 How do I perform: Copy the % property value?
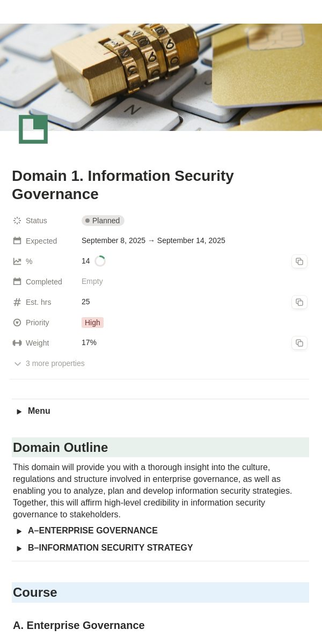pyautogui.click(x=299, y=261)
